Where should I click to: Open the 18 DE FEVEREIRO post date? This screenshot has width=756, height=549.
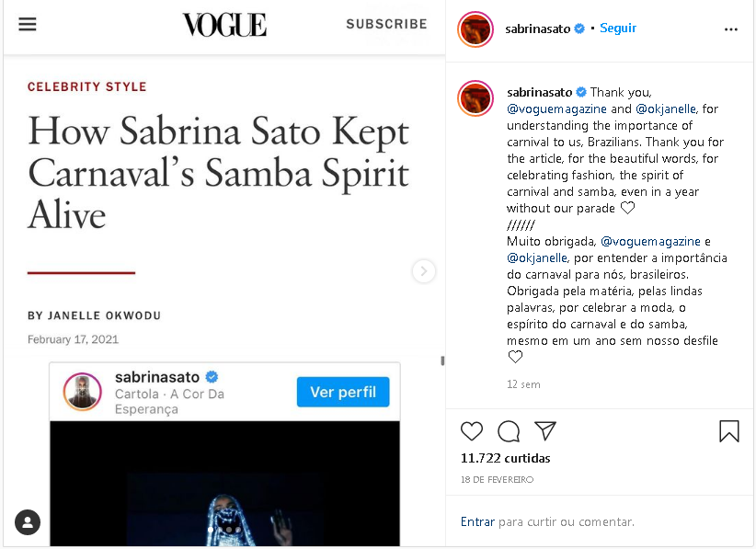[x=497, y=480]
